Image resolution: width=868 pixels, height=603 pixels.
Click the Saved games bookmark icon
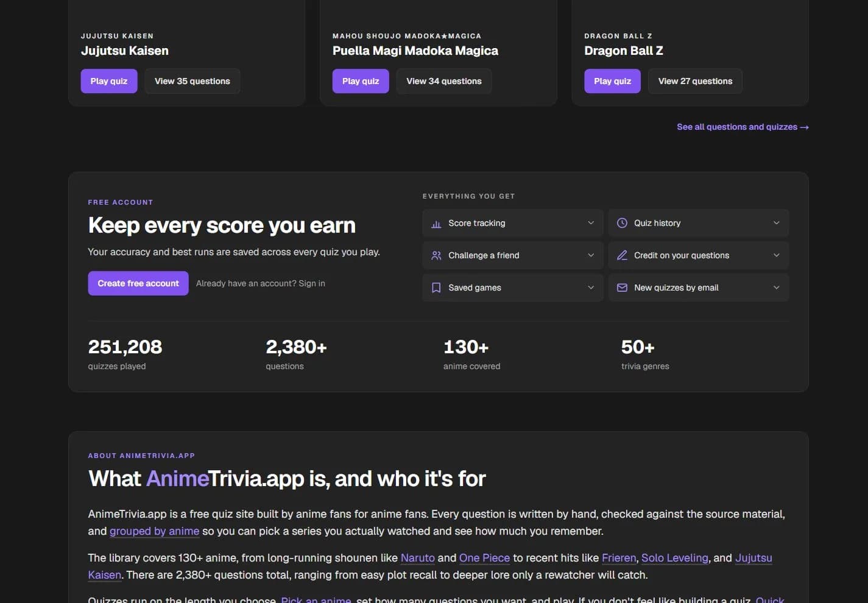coord(436,288)
